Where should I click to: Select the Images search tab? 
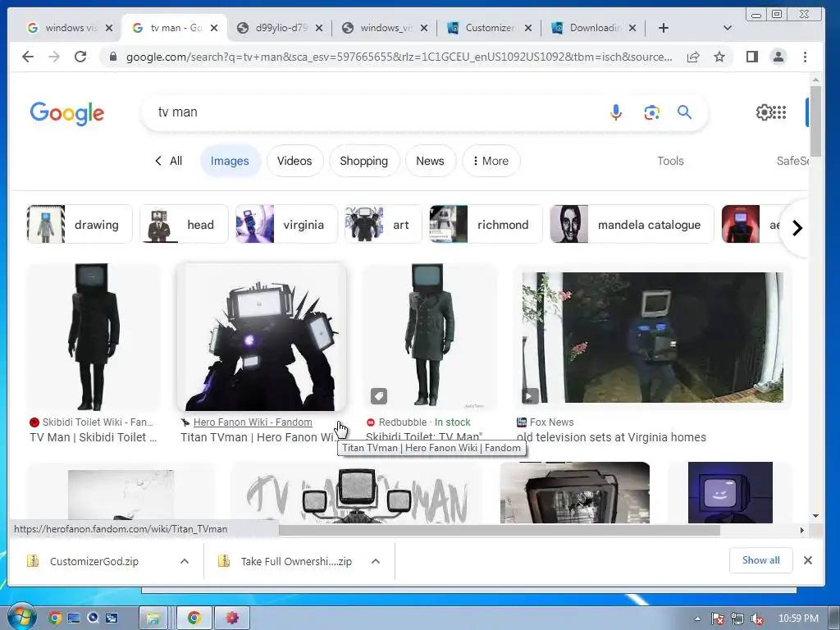point(230,161)
